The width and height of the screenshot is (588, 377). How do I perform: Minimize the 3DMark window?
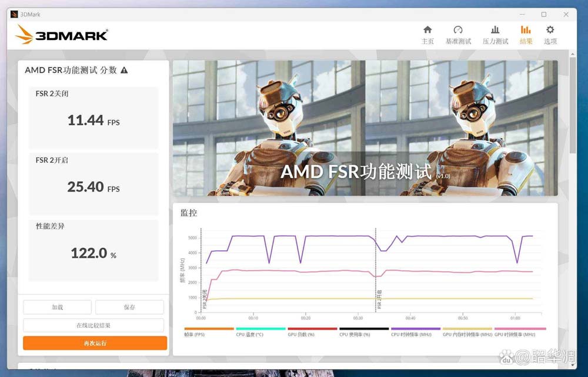pyautogui.click(x=522, y=14)
